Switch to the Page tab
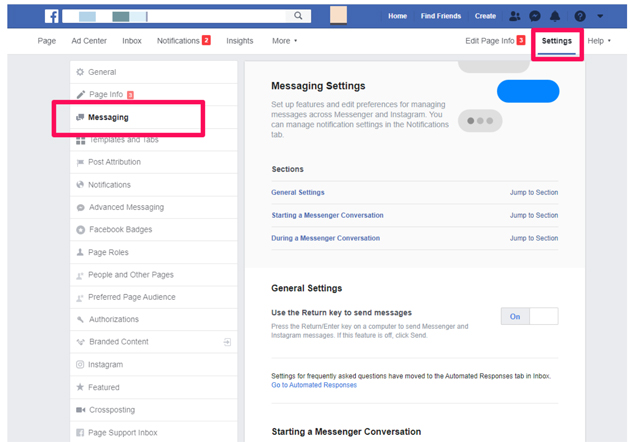The image size is (630, 442). (x=47, y=41)
